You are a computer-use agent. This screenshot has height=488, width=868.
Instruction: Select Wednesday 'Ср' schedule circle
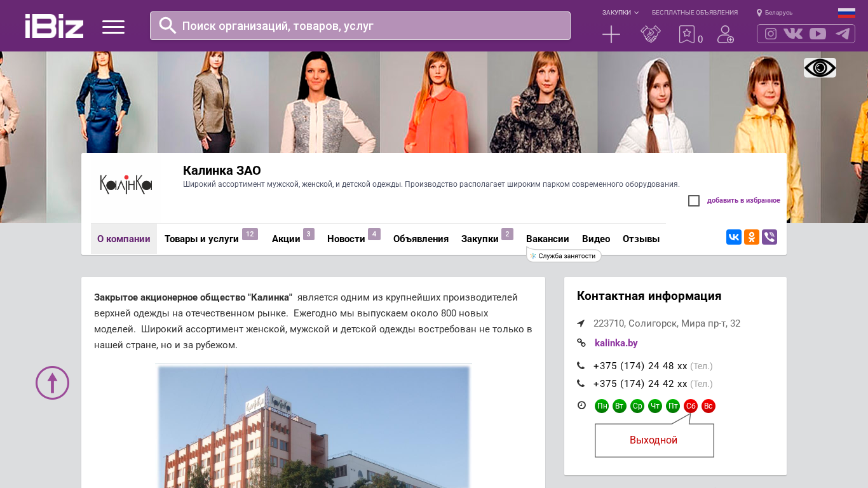tap(637, 406)
